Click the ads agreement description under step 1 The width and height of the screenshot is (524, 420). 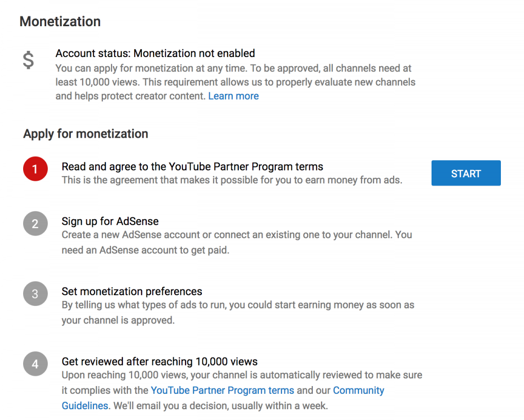[232, 180]
